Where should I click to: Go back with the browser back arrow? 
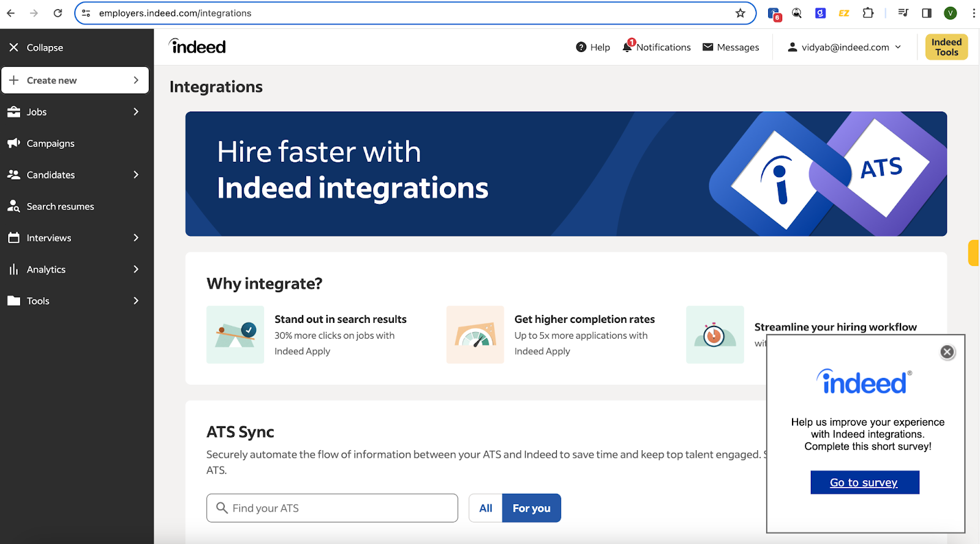pyautogui.click(x=11, y=13)
